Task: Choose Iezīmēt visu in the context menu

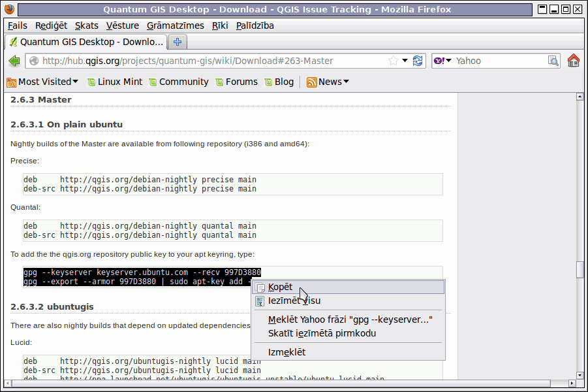Action: tap(348, 301)
